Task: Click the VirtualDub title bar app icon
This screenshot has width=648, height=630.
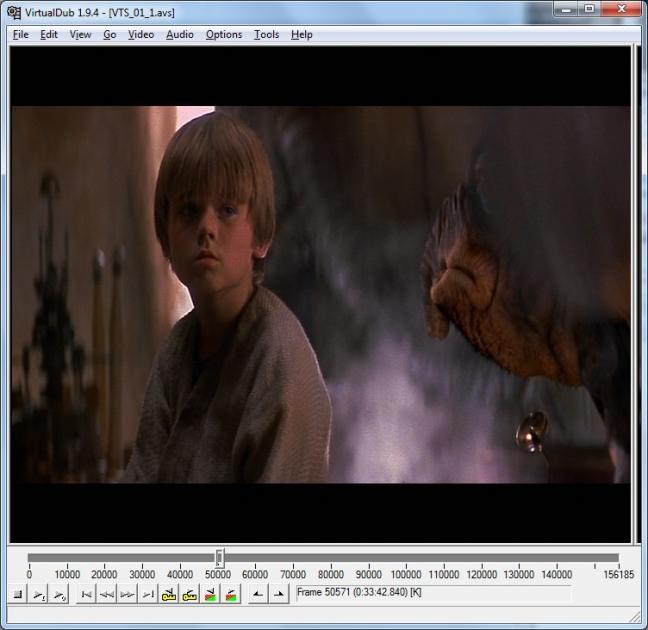Action: [14, 13]
